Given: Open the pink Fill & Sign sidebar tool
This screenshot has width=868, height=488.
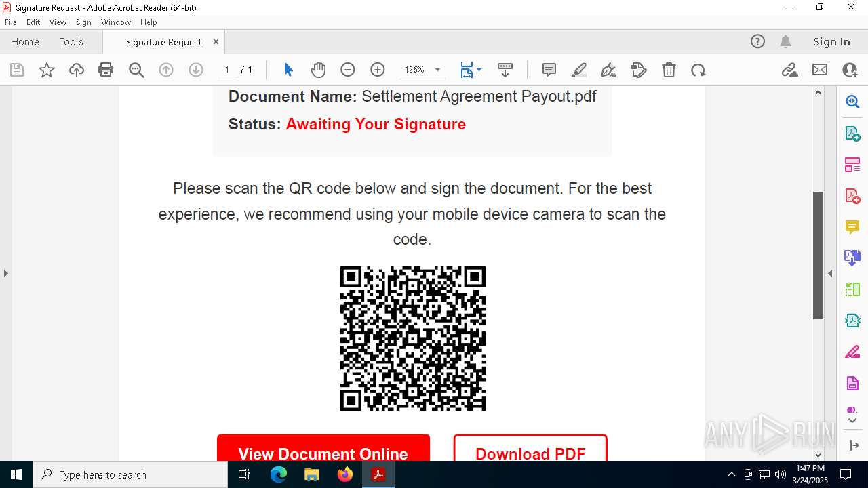Looking at the screenshot, I should coord(852,352).
